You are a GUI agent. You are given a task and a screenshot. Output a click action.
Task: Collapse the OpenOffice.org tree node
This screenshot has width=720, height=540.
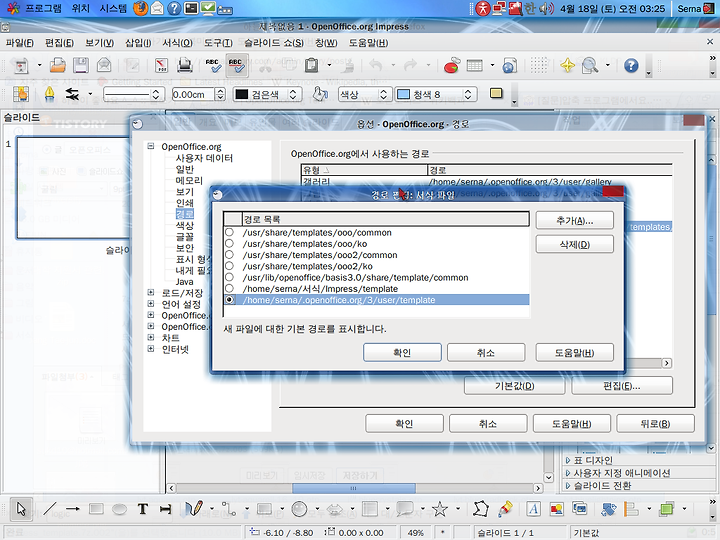pyautogui.click(x=151, y=146)
